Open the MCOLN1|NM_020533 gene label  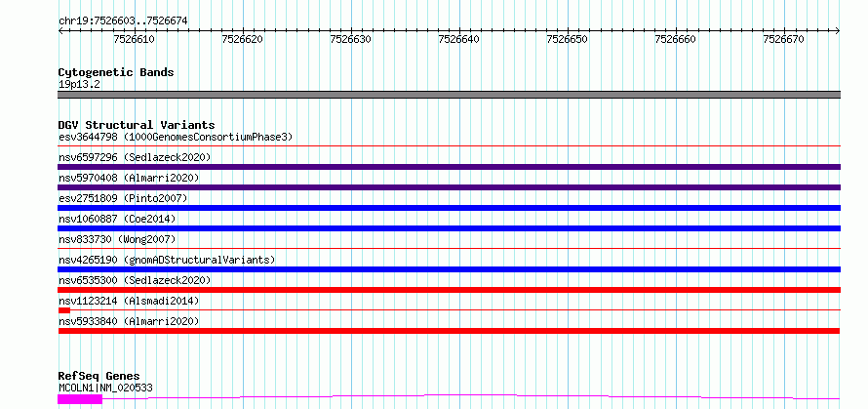[105, 388]
